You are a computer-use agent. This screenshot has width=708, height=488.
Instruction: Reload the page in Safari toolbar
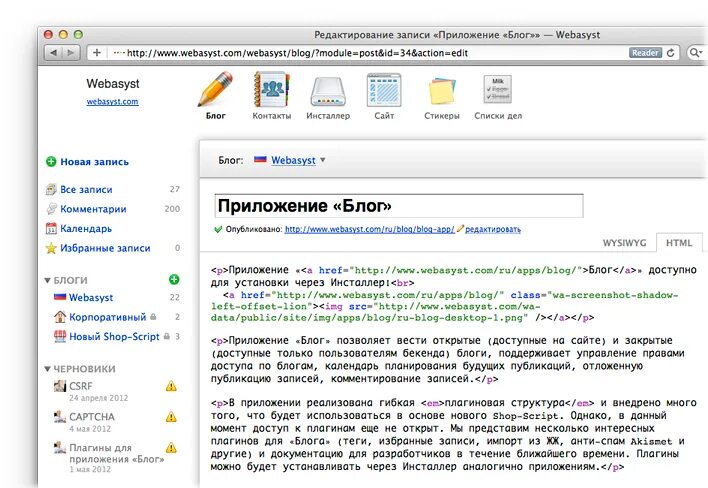pyautogui.click(x=671, y=53)
